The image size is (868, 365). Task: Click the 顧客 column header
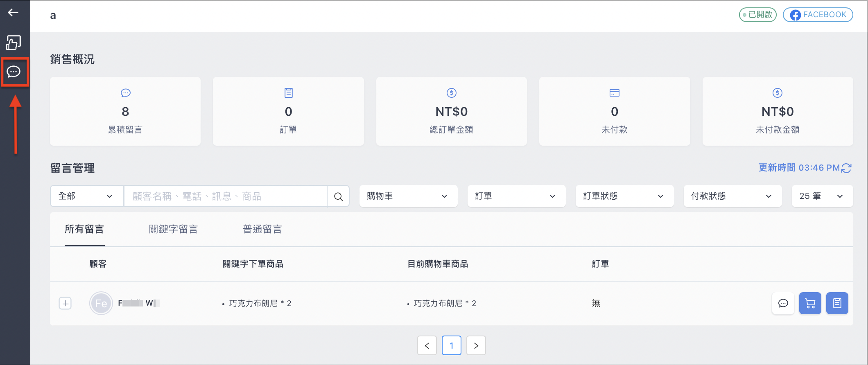click(x=98, y=264)
